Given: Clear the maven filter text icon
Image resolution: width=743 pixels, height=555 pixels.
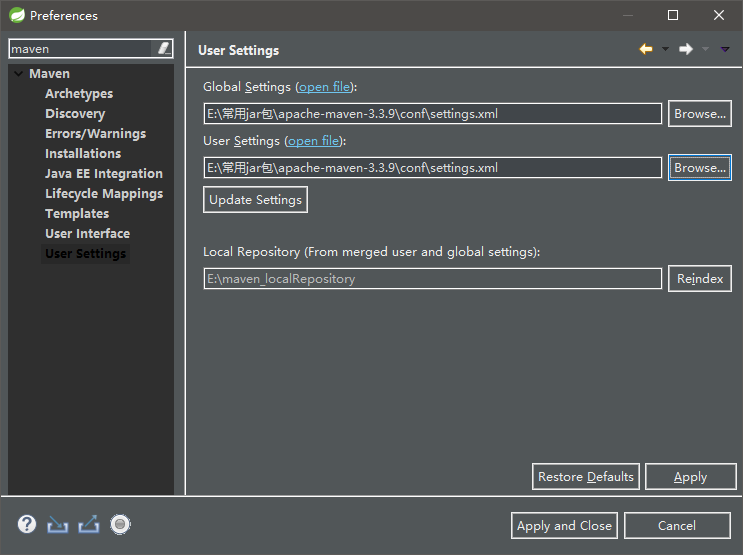Looking at the screenshot, I should pos(163,48).
